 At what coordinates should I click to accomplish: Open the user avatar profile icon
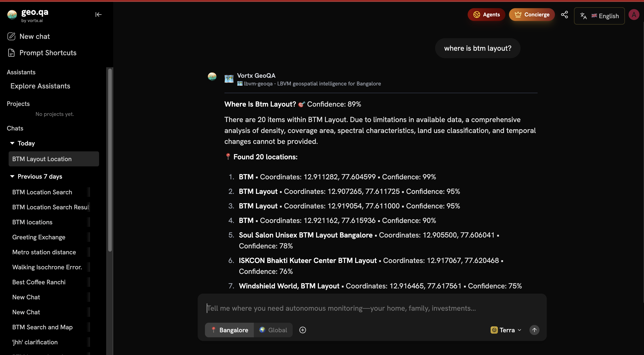[634, 15]
